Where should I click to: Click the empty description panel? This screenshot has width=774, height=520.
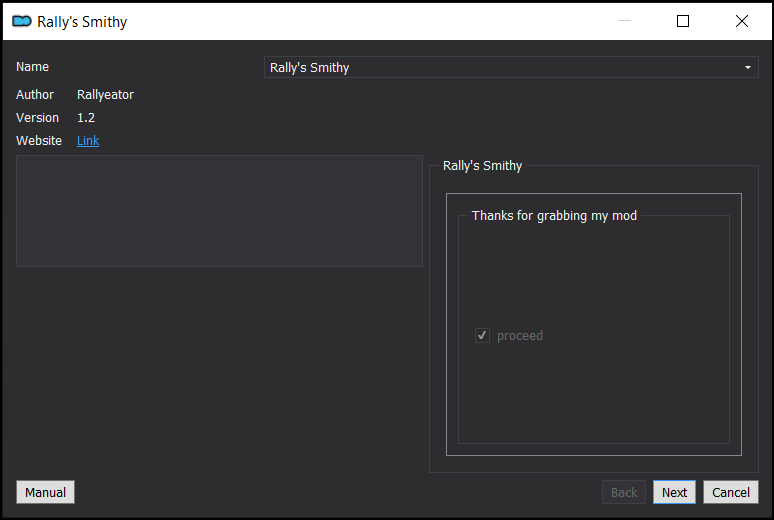219,211
